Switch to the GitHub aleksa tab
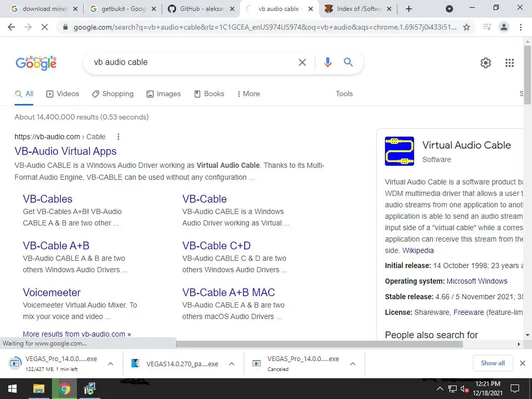The image size is (532, 399). click(200, 9)
